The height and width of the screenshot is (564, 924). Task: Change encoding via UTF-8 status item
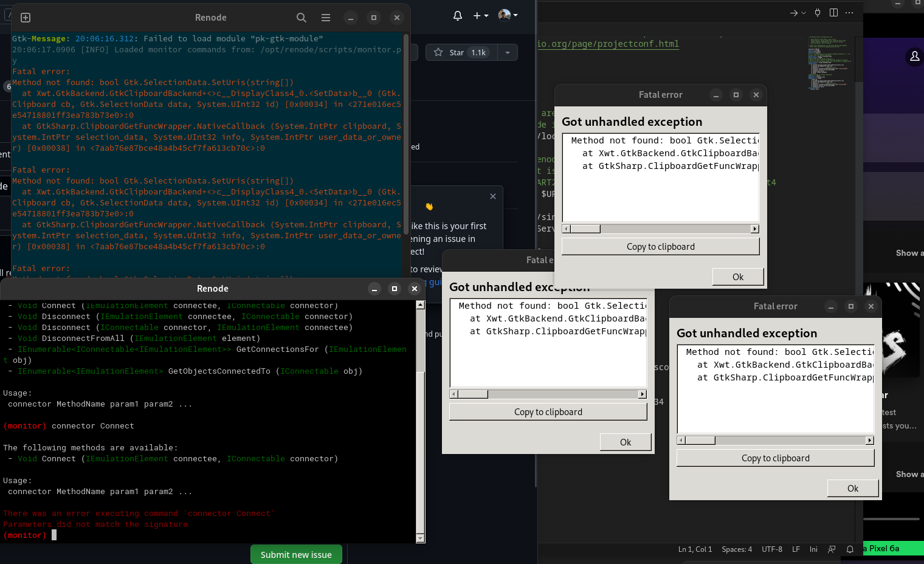pos(772,549)
